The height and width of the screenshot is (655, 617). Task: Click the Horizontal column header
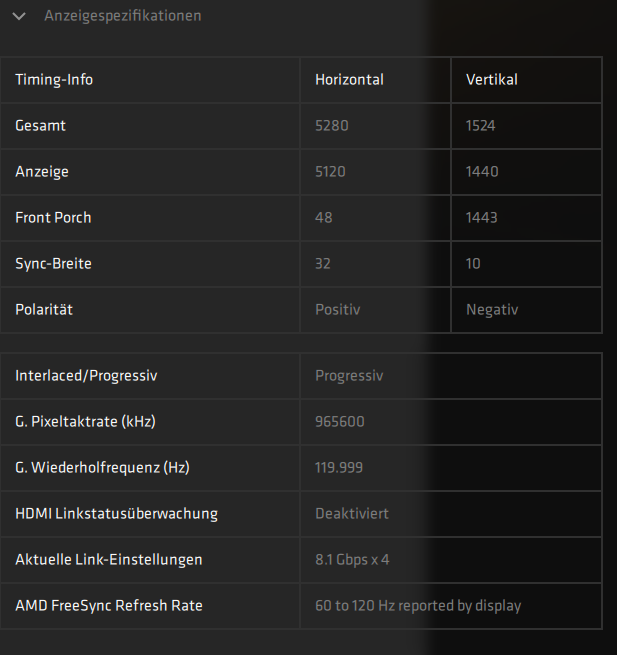tap(349, 80)
